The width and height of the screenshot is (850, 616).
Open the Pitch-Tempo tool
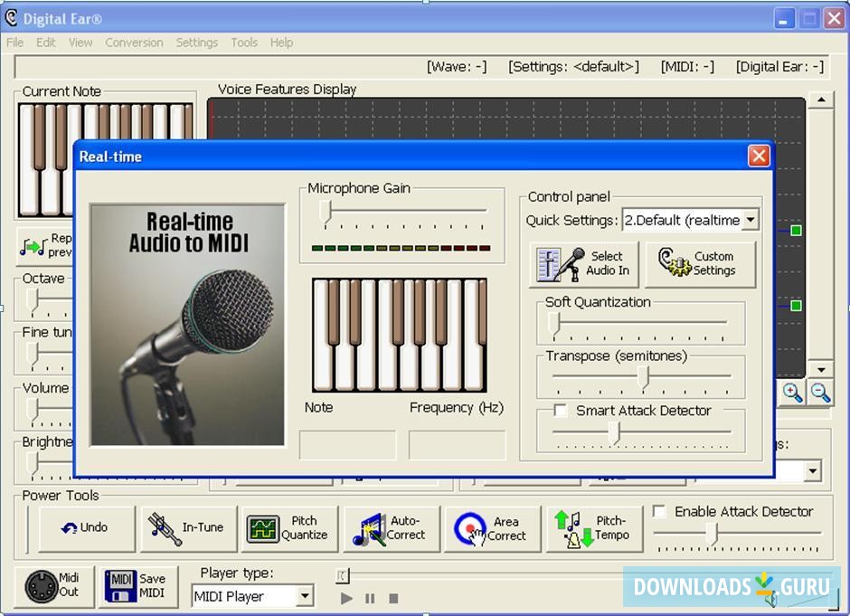593,528
